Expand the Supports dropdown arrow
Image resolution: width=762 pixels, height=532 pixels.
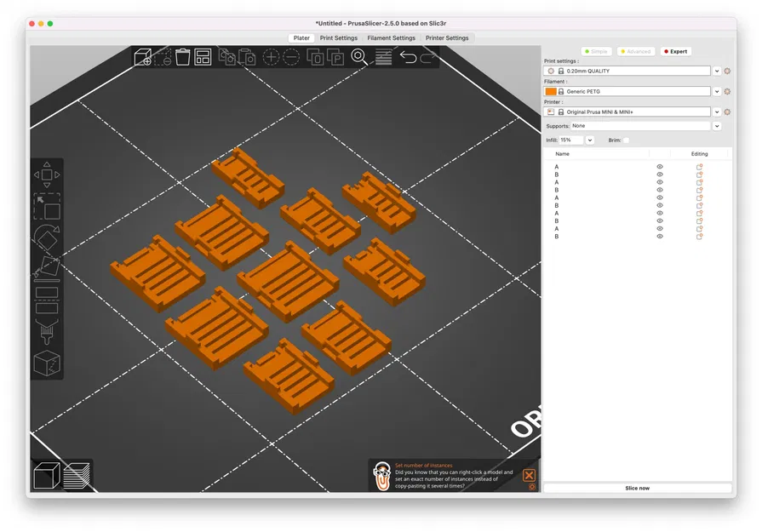[717, 126]
